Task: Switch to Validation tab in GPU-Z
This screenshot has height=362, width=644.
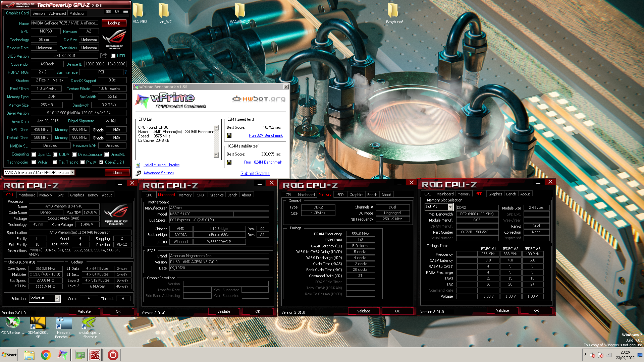Action: pyautogui.click(x=77, y=13)
